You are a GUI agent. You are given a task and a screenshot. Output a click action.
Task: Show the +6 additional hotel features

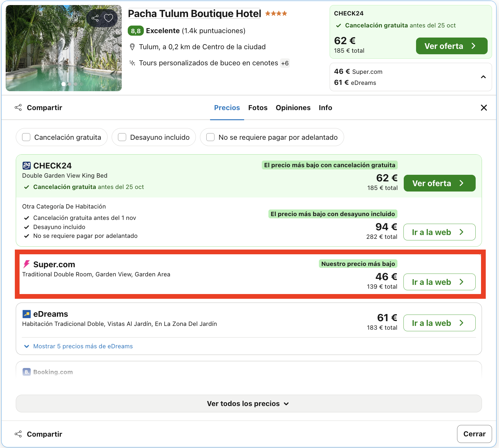[285, 63]
